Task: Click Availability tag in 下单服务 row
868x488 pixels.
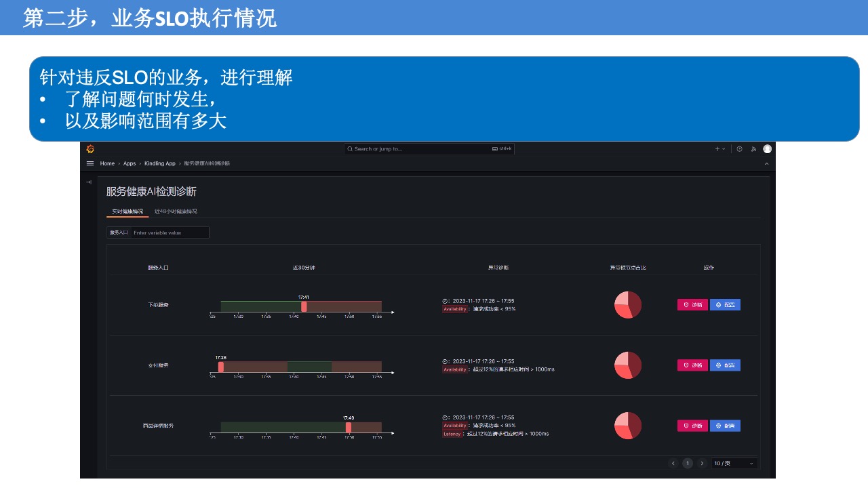Action: pyautogui.click(x=455, y=309)
